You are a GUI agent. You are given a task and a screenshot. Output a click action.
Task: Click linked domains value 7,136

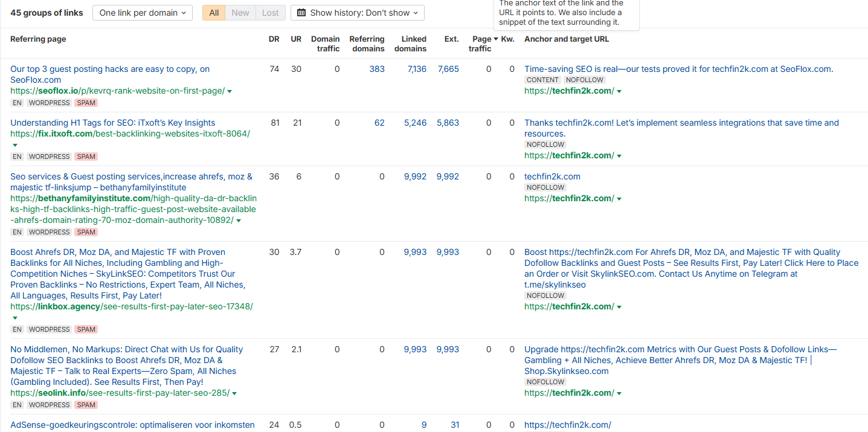[417, 69]
